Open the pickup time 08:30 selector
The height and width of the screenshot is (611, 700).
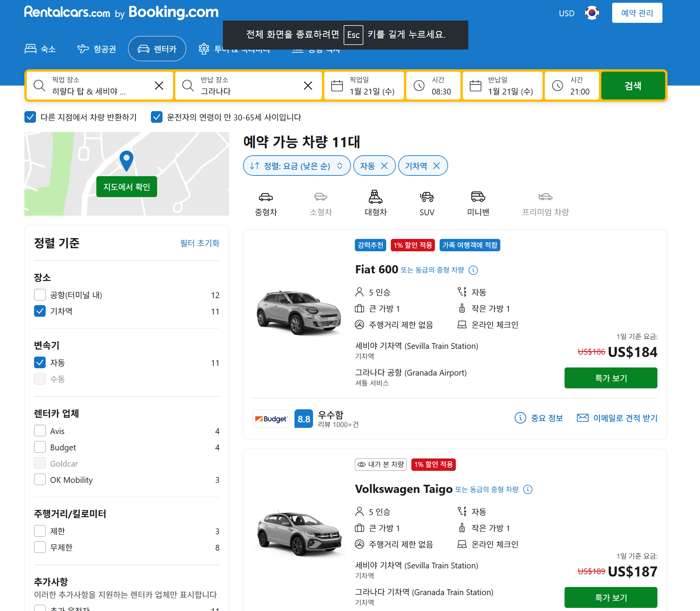click(x=433, y=86)
